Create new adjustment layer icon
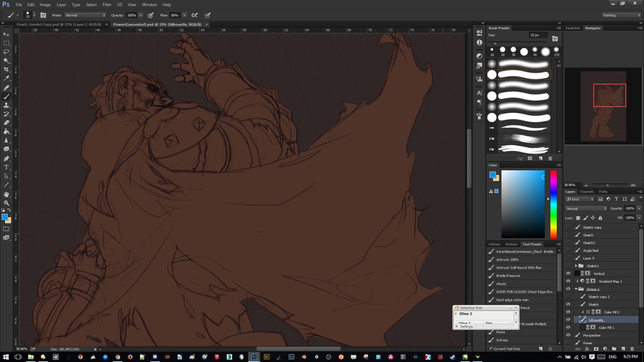Viewport: 644px width, 362px height. pos(605,349)
